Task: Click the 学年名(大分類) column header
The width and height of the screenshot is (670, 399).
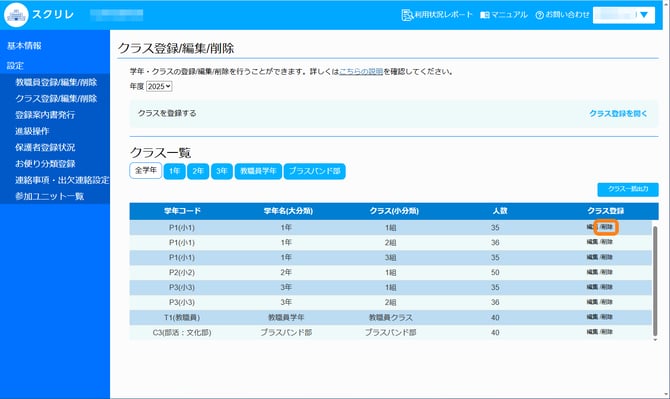Action: coord(288,211)
